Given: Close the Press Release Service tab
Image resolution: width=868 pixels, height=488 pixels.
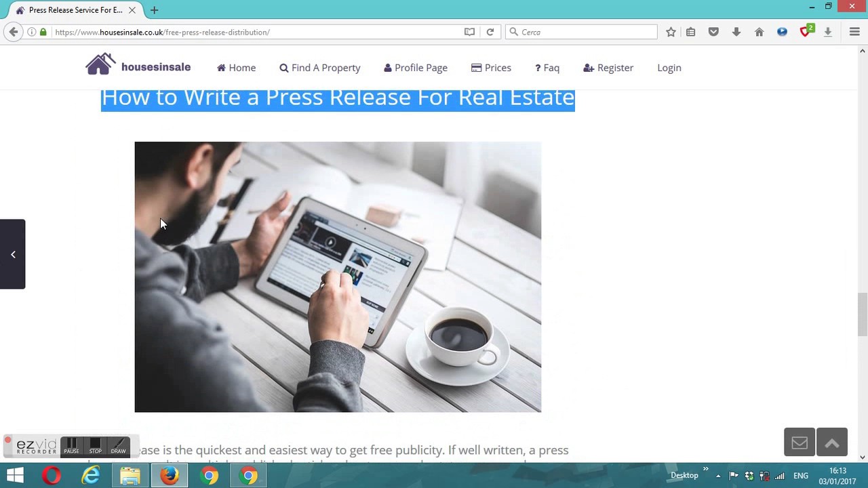Looking at the screenshot, I should (x=132, y=10).
